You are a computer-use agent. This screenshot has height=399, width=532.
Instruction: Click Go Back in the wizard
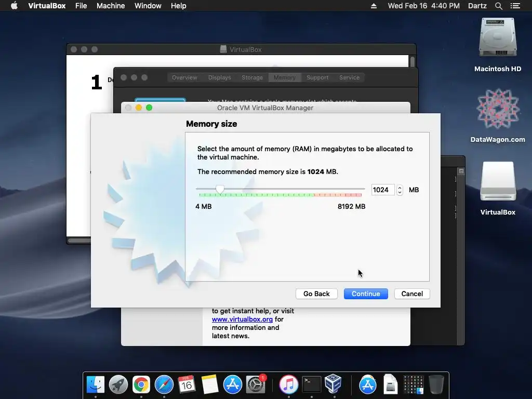click(x=316, y=294)
